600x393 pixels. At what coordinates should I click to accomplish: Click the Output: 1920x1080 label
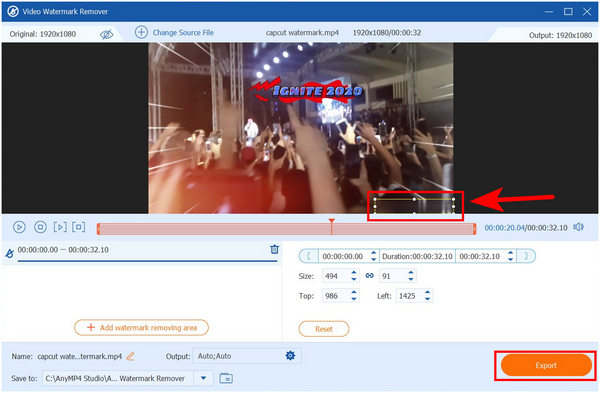pos(561,36)
